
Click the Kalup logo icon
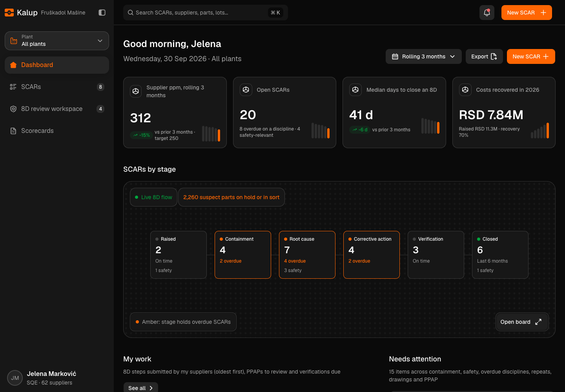tap(9, 13)
